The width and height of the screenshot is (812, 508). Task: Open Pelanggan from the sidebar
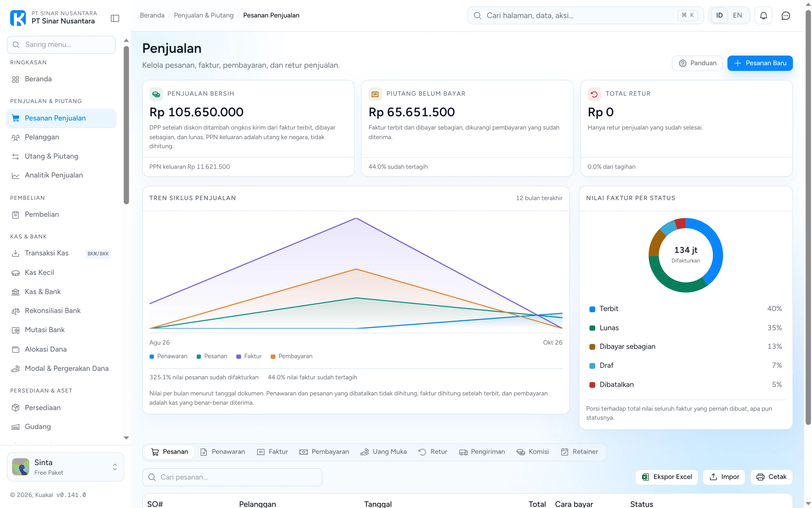click(61, 137)
